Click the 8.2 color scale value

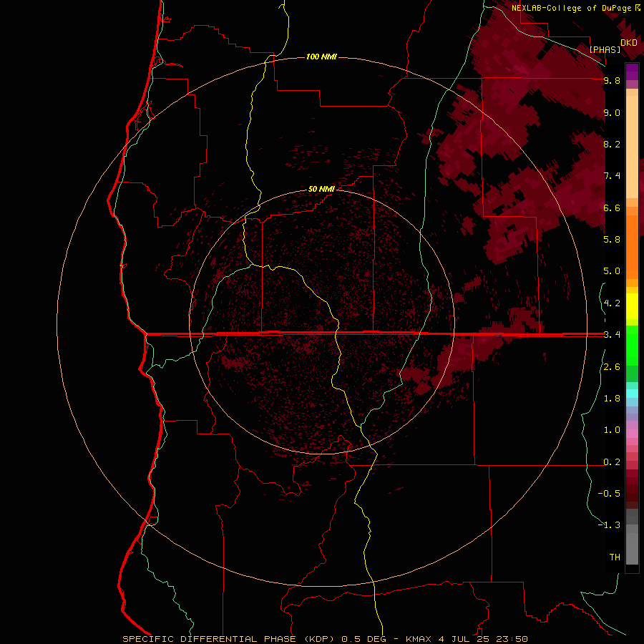[x=612, y=144]
